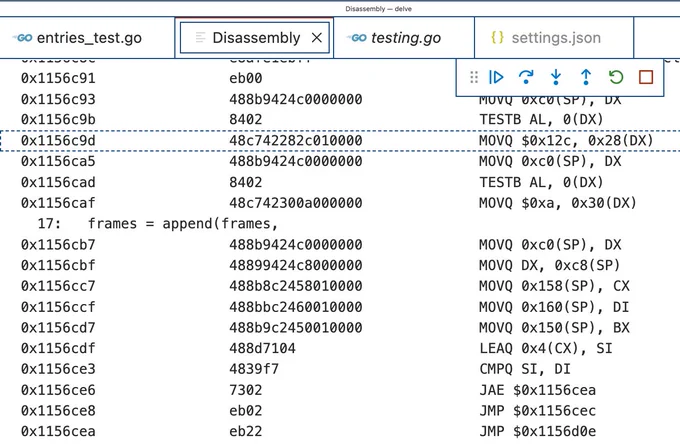Select address 0x1156cc7
The image size is (680, 445).
point(58,286)
